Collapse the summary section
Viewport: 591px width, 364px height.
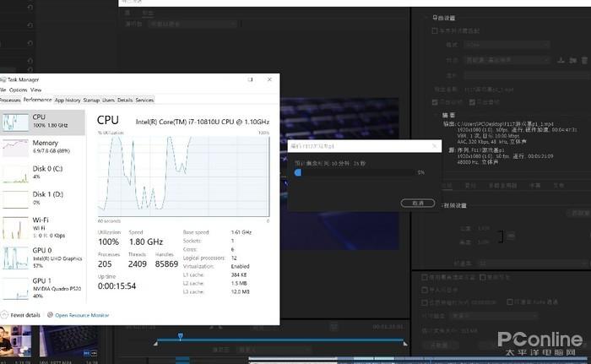coord(436,115)
